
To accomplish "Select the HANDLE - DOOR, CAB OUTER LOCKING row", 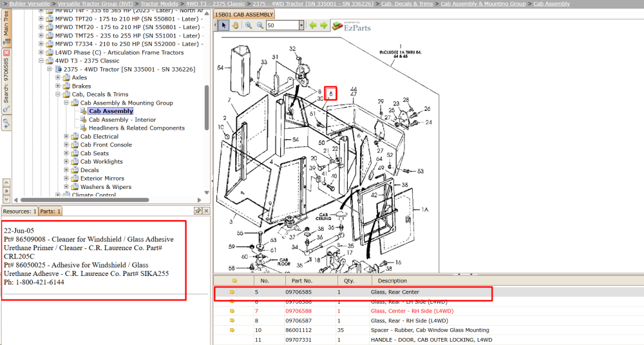I will 429,340.
